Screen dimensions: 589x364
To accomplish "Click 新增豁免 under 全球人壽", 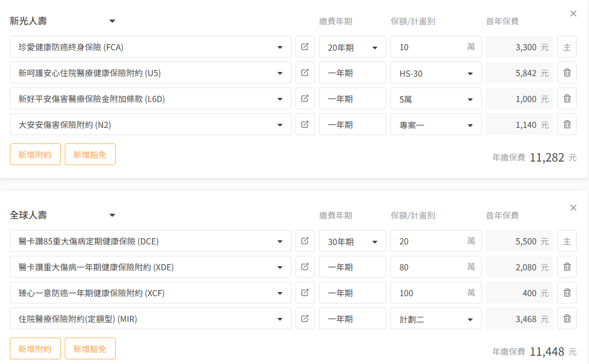I will 90,348.
